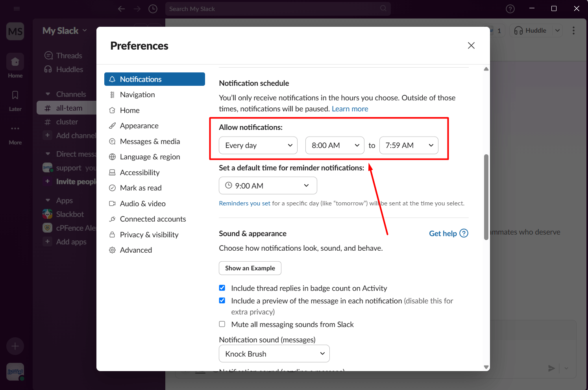
Task: Click the Get help question icon
Action: point(464,233)
